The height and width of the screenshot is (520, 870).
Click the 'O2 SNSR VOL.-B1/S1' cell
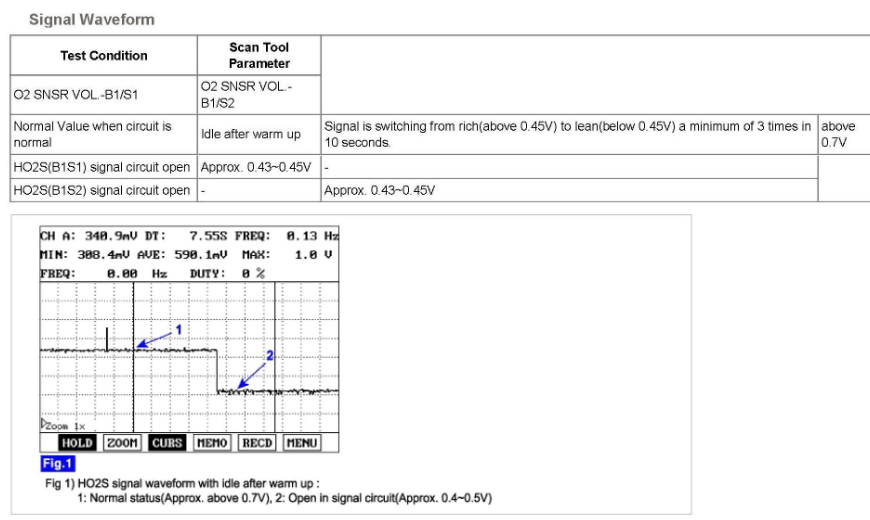(x=104, y=95)
